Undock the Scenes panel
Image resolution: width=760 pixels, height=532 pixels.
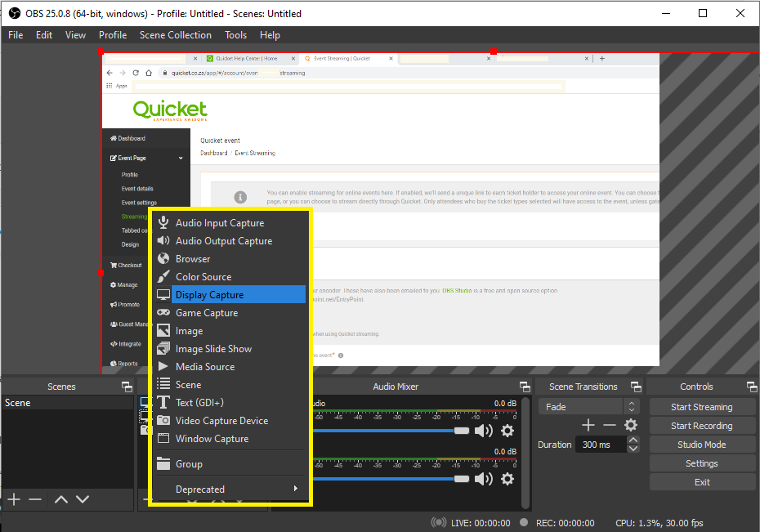[x=127, y=387]
